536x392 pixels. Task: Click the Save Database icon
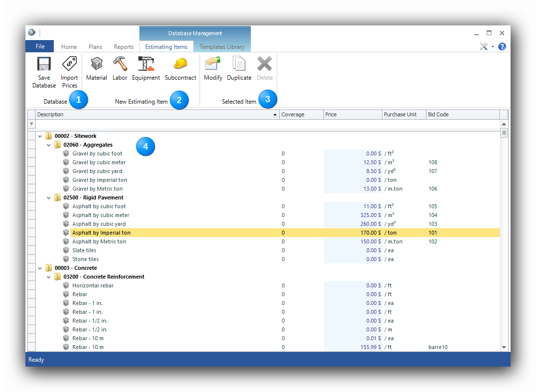point(44,65)
